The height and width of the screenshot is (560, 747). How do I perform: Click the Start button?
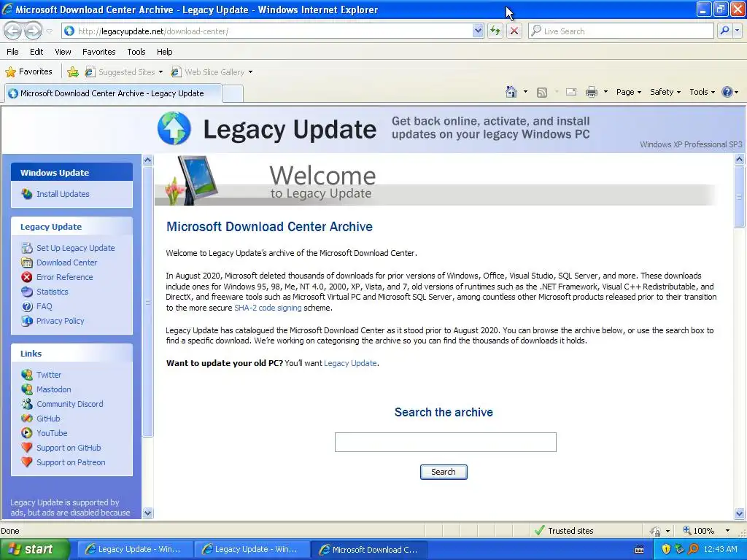coord(35,549)
